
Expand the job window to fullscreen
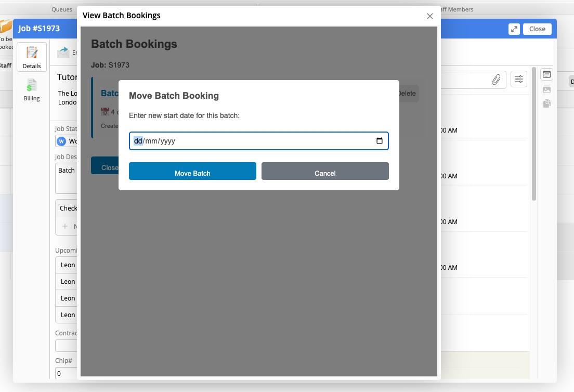pos(514,29)
